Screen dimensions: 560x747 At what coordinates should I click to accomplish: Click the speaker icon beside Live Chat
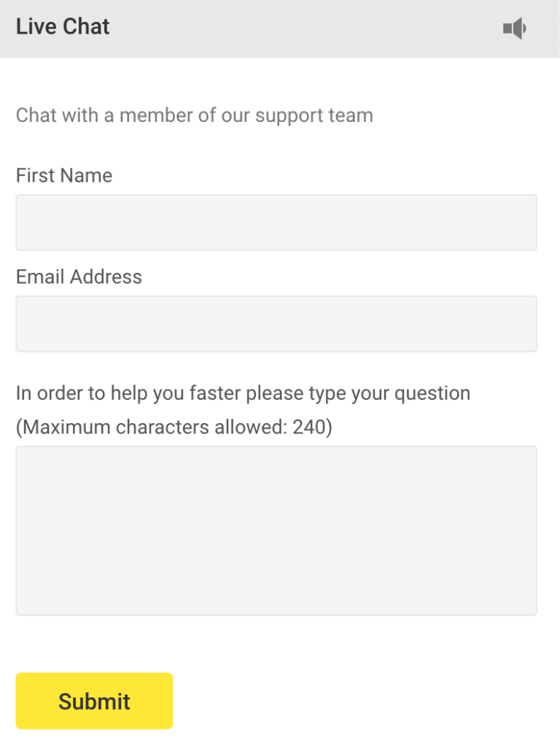515,28
